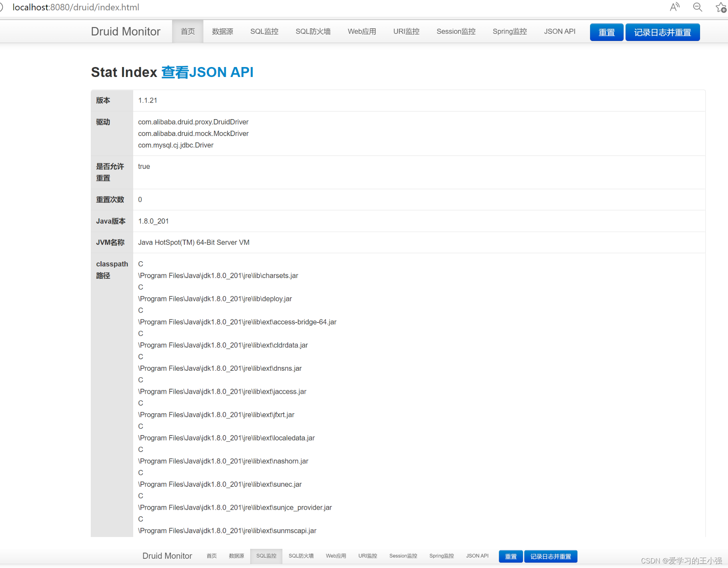Viewport: 728px width, 568px height.
Task: Click the address bar URL localhost:8080/druid/index.html
Action: [76, 7]
